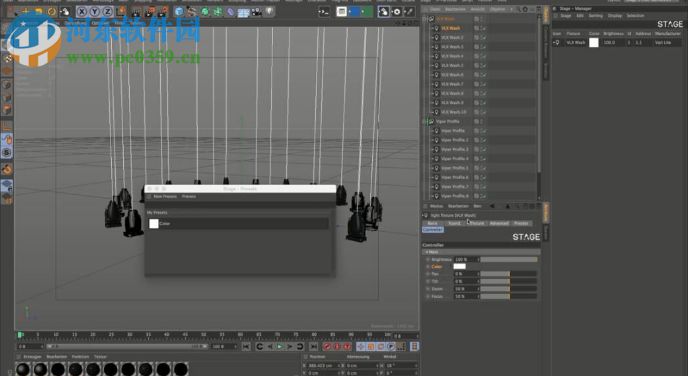The height and width of the screenshot is (376, 688).
Task: Add a purple deformer object
Action: 230,12
